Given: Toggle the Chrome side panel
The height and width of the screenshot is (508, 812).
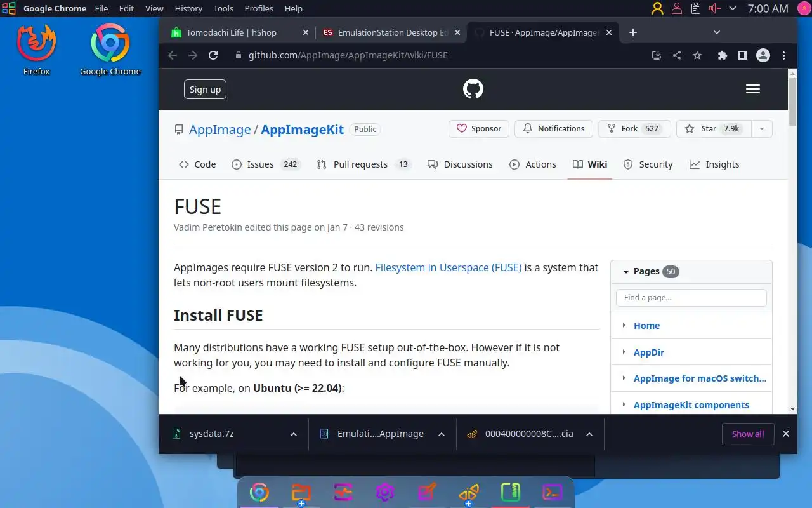Looking at the screenshot, I should (x=742, y=55).
